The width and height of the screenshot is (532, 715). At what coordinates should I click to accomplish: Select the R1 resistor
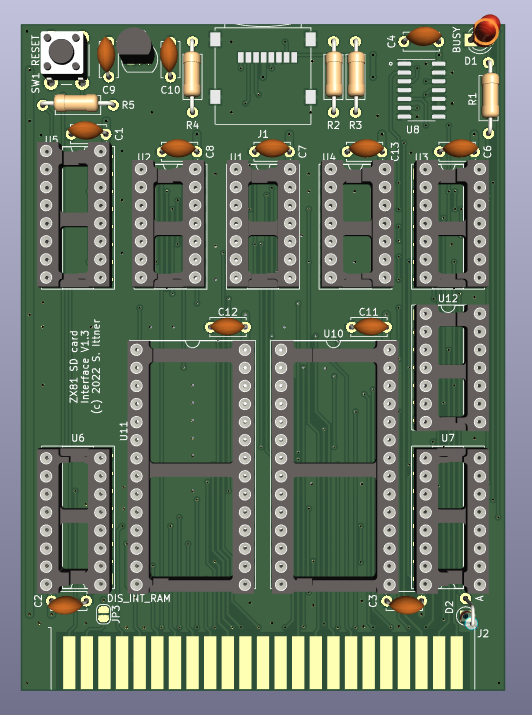coord(490,97)
